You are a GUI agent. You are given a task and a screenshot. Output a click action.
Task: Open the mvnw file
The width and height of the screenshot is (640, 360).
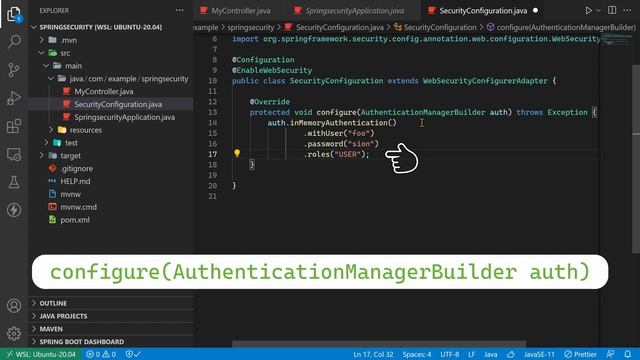pos(71,194)
